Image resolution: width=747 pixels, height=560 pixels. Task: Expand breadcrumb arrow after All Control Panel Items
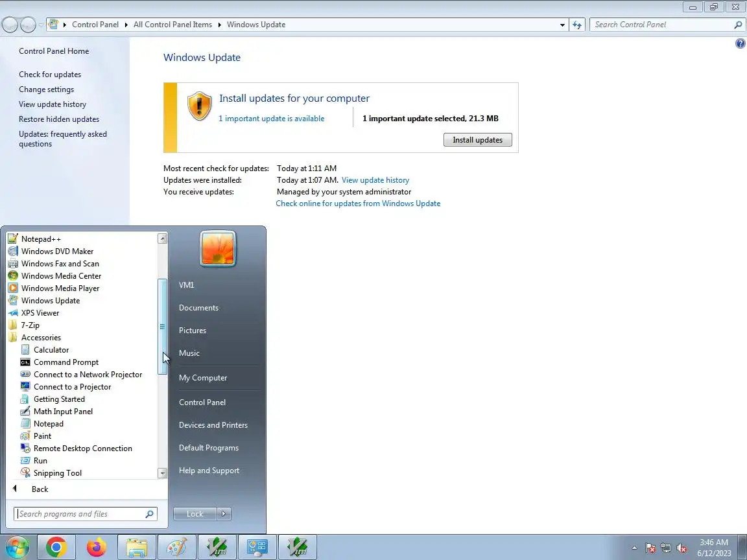220,25
